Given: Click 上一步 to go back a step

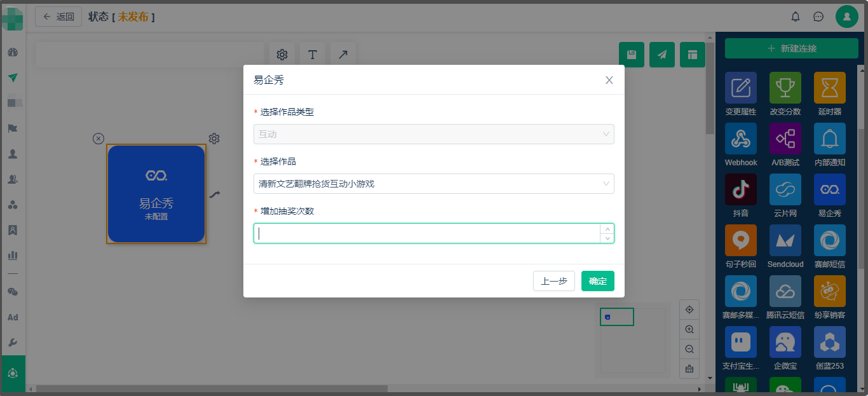Looking at the screenshot, I should 554,281.
